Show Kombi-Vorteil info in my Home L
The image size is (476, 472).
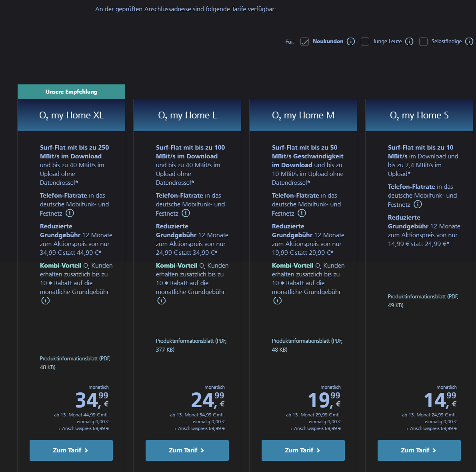[x=162, y=300]
